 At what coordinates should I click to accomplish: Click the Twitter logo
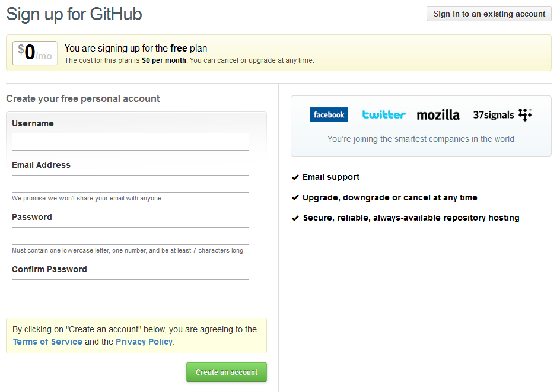(x=384, y=114)
